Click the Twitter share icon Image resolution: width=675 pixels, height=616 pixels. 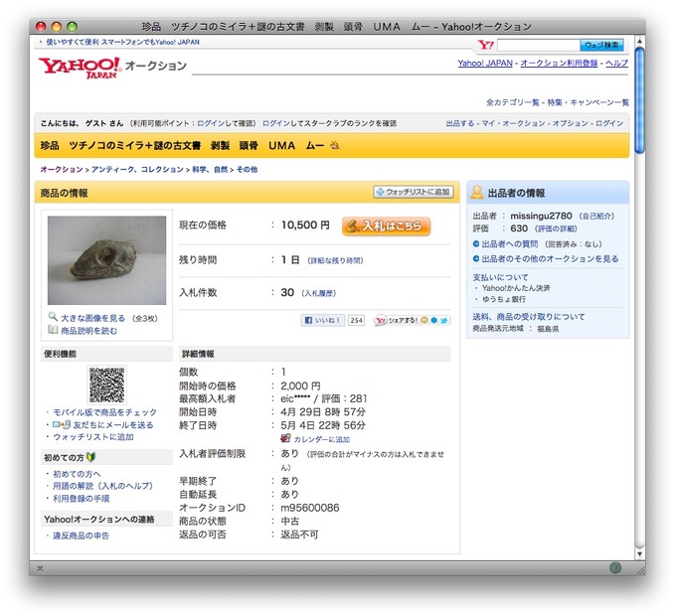(x=443, y=320)
